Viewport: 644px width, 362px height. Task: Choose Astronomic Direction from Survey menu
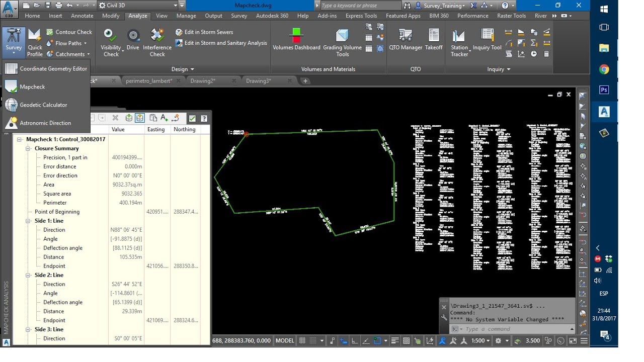[x=46, y=123]
